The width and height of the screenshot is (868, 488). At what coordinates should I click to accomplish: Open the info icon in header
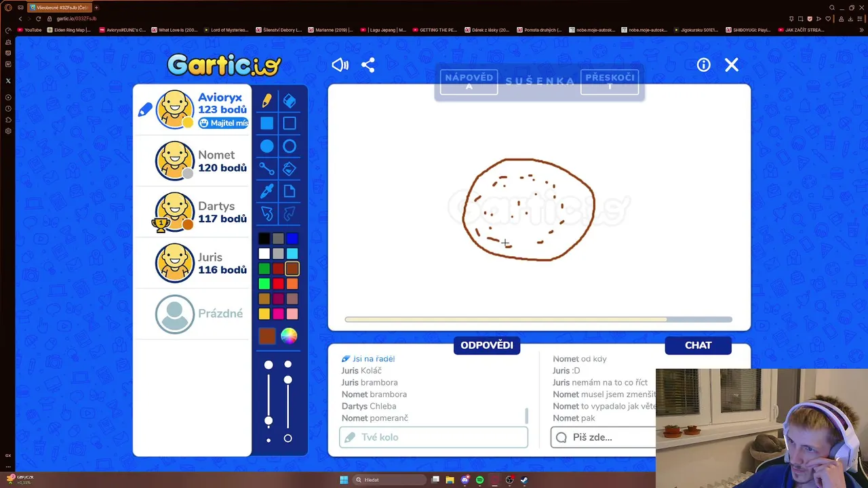[704, 64]
